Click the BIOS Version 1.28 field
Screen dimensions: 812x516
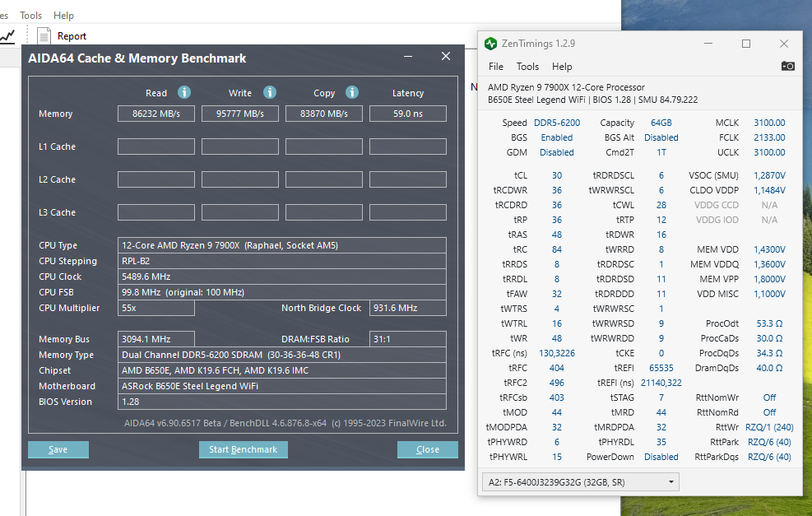pos(282,402)
